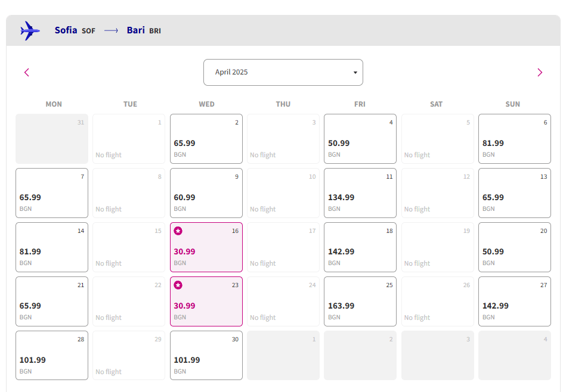
Task: Select April 4 flight for 50.99 BGN
Action: click(x=360, y=139)
